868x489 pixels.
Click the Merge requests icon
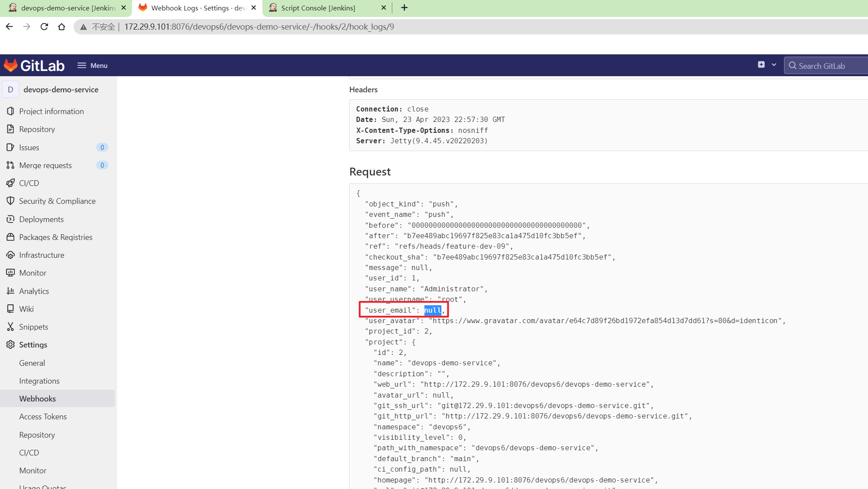[x=10, y=165]
